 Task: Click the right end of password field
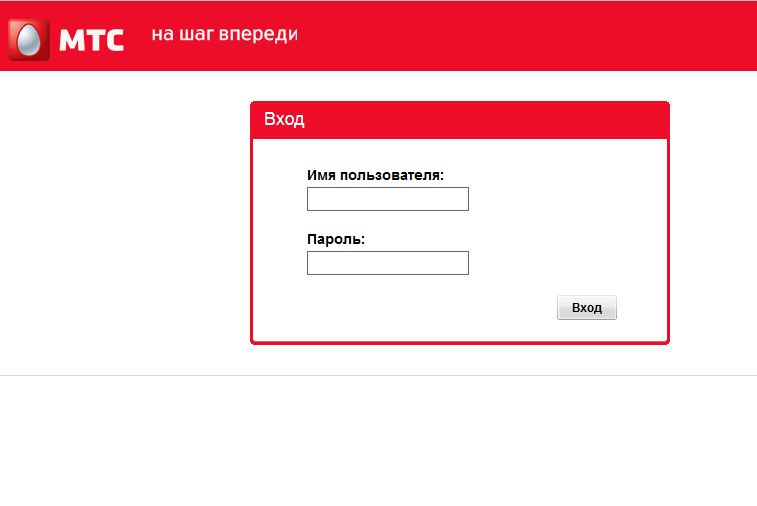pyautogui.click(x=460, y=263)
